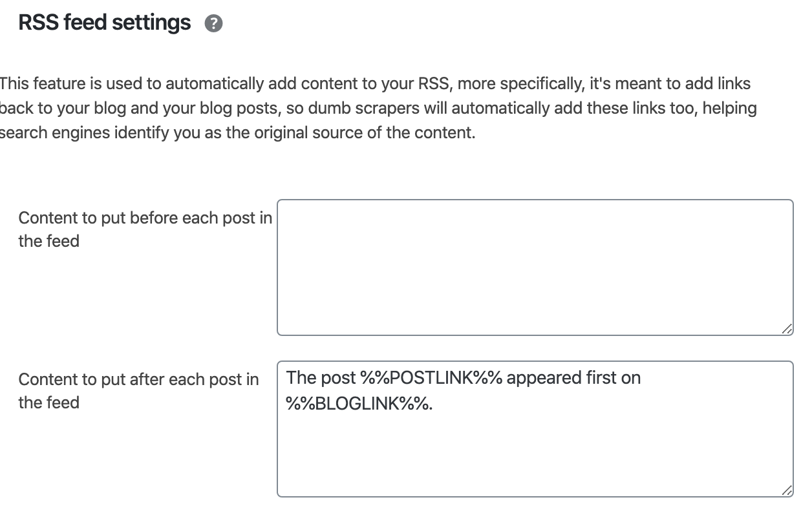Focus the 'after each post' text box
The image size is (812, 513).
pyautogui.click(x=535, y=429)
